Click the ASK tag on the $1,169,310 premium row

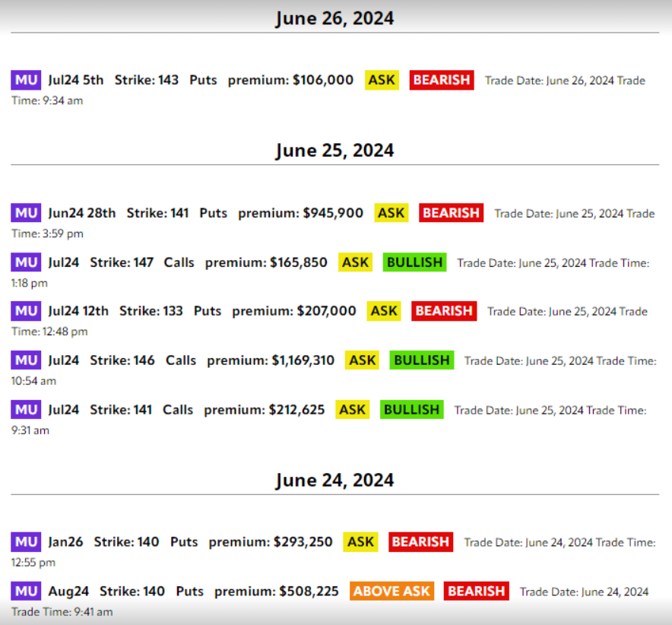tap(362, 360)
